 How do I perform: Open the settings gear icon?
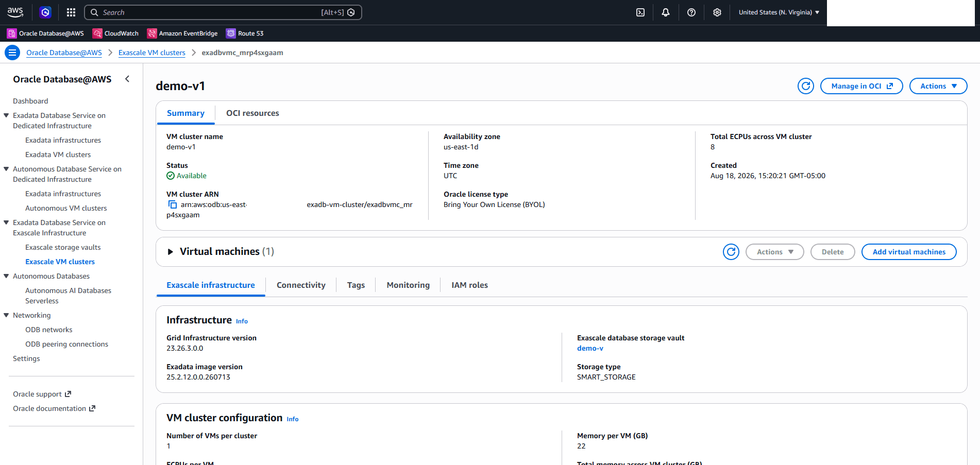coord(717,12)
